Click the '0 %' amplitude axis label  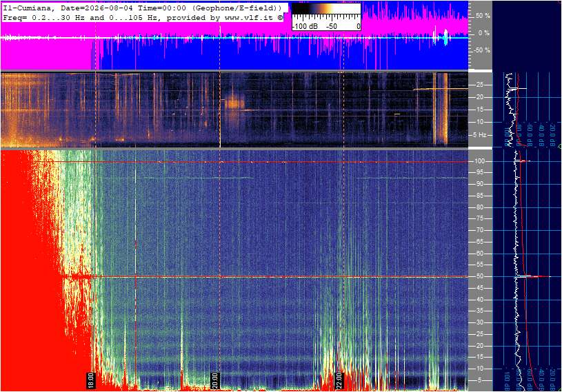pyautogui.click(x=484, y=33)
